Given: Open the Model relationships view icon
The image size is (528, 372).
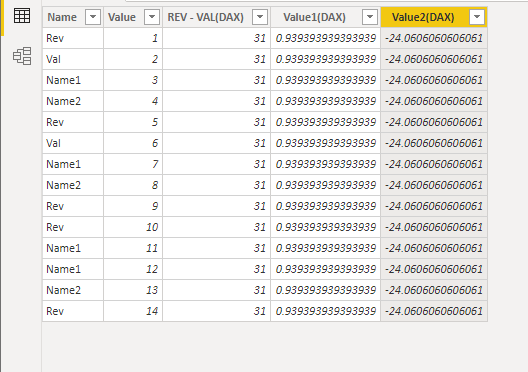Looking at the screenshot, I should 22,56.
